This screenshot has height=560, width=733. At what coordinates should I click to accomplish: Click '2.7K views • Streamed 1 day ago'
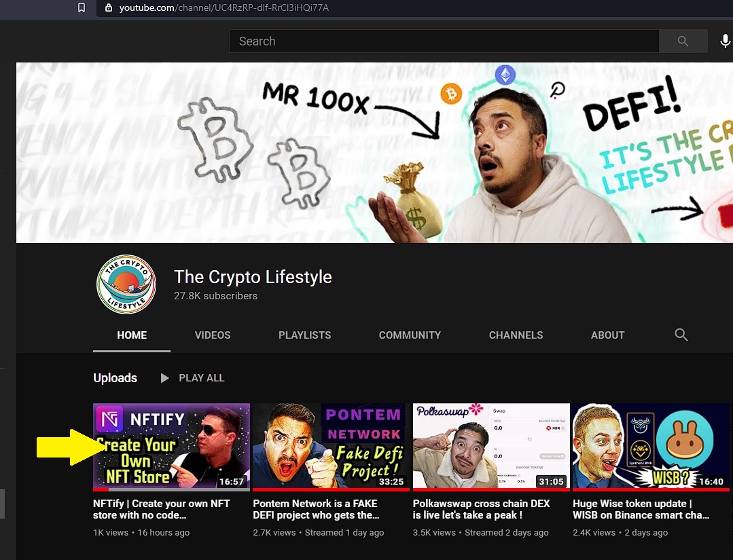click(x=319, y=532)
